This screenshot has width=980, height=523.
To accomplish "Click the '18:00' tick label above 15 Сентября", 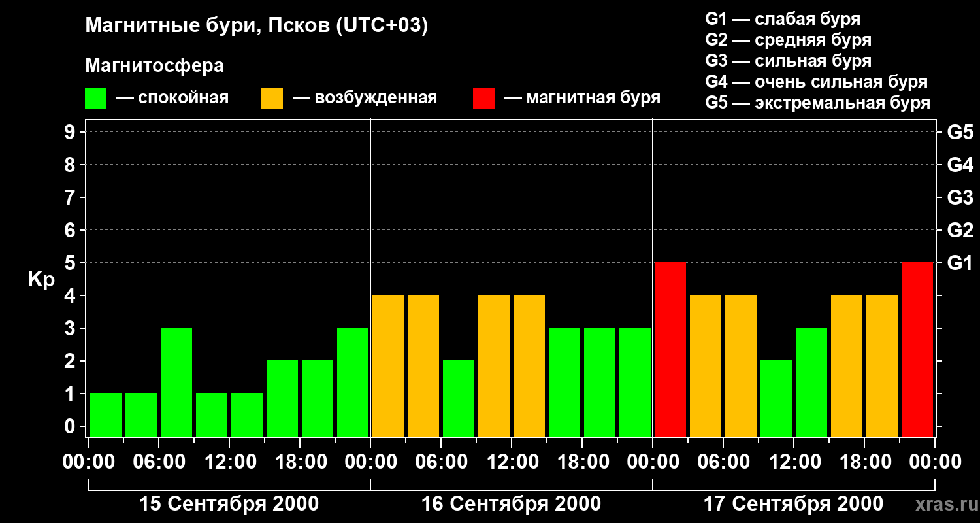I will coord(300,462).
